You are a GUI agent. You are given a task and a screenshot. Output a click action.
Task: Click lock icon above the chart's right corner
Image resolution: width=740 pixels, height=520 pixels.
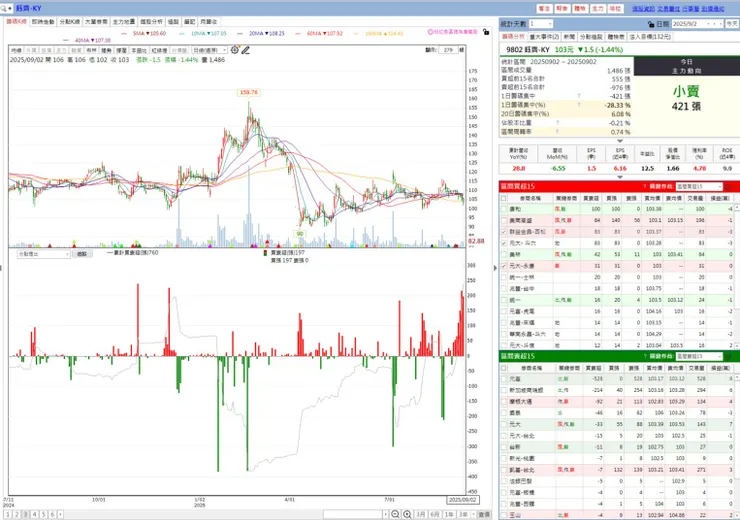[x=486, y=32]
